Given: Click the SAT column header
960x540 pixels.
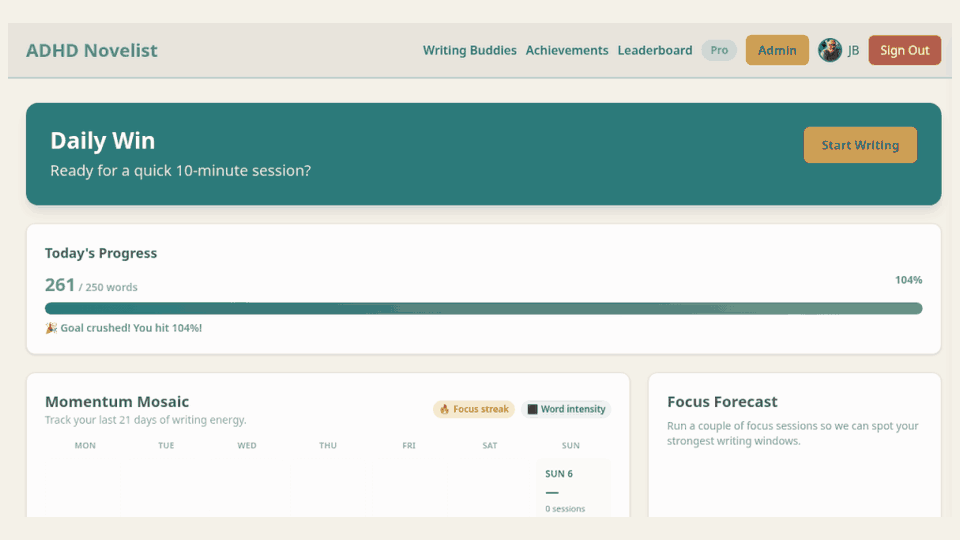Looking at the screenshot, I should (x=489, y=446).
